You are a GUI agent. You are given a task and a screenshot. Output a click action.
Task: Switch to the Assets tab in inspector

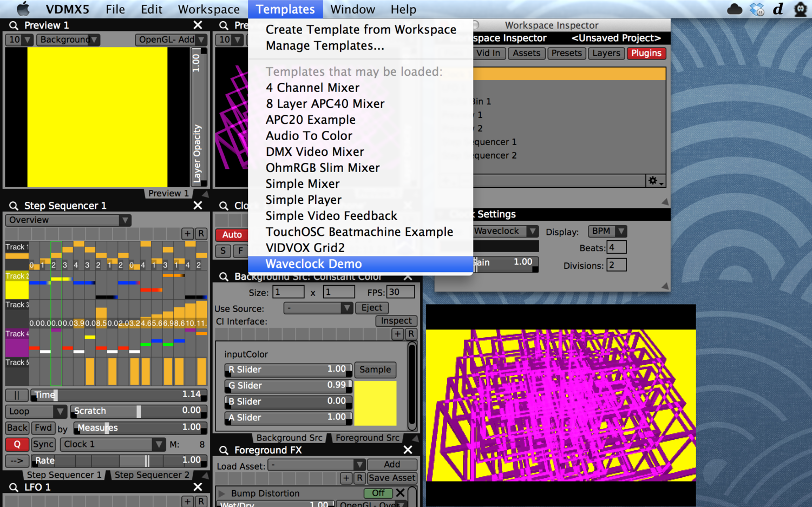526,53
